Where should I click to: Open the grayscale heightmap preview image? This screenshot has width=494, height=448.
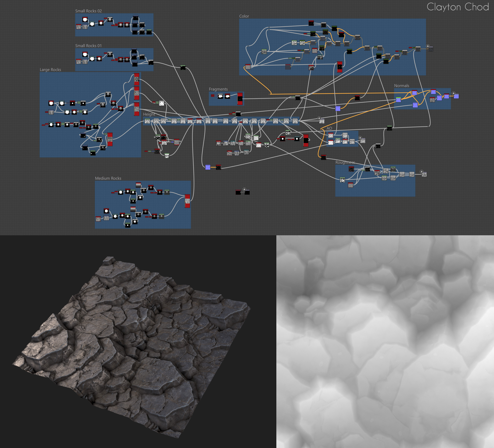(x=385, y=342)
